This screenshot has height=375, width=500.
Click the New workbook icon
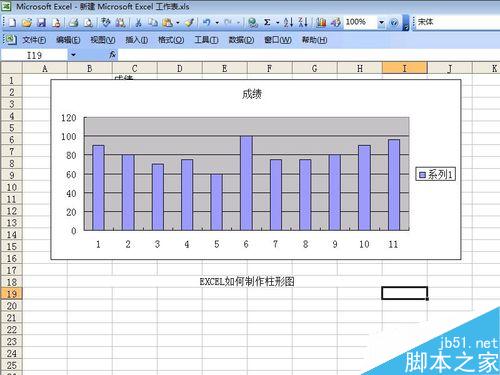coord(12,23)
